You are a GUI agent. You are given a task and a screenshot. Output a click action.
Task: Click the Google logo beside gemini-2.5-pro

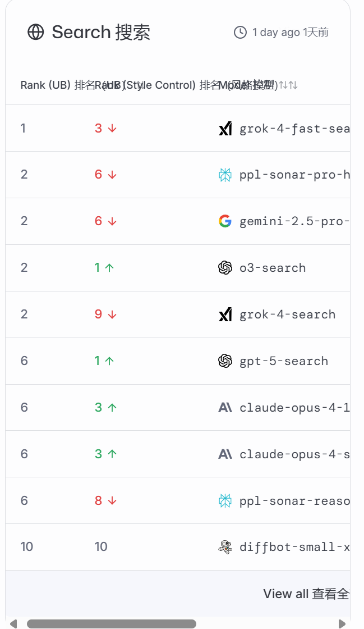tap(225, 221)
